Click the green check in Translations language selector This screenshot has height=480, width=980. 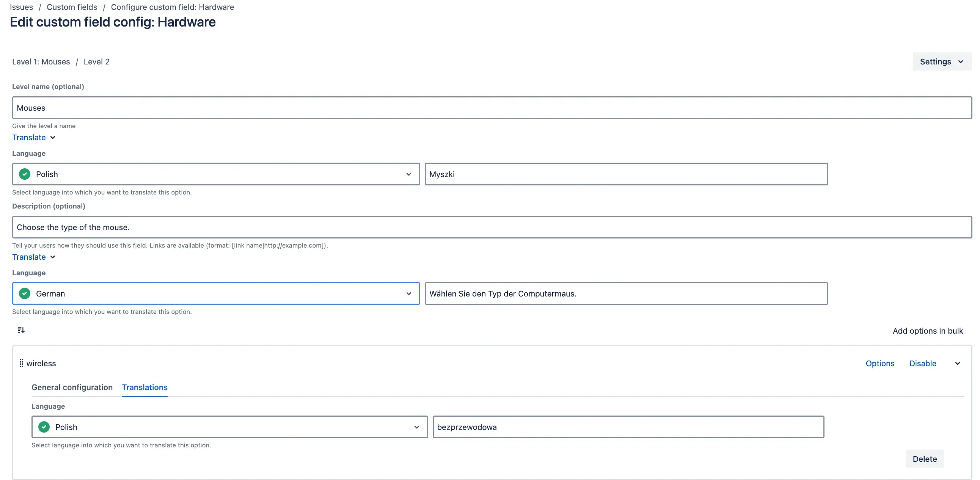coord(44,427)
